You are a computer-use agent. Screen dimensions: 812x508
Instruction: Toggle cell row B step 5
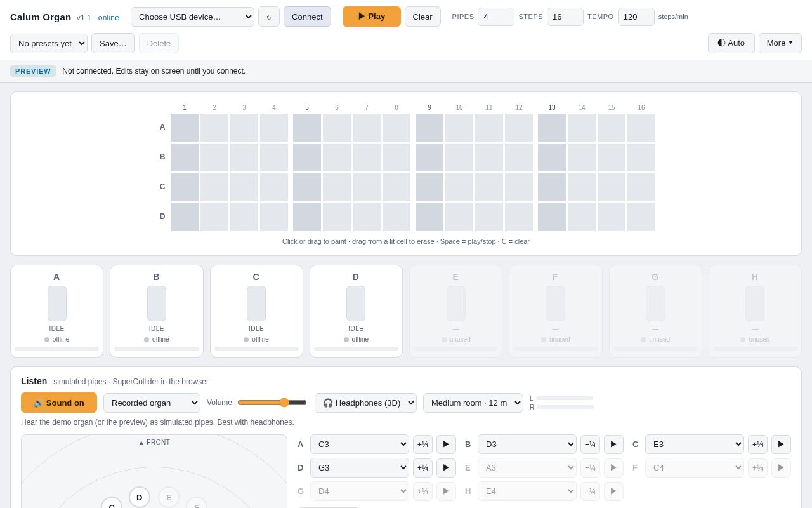pyautogui.click(x=307, y=157)
